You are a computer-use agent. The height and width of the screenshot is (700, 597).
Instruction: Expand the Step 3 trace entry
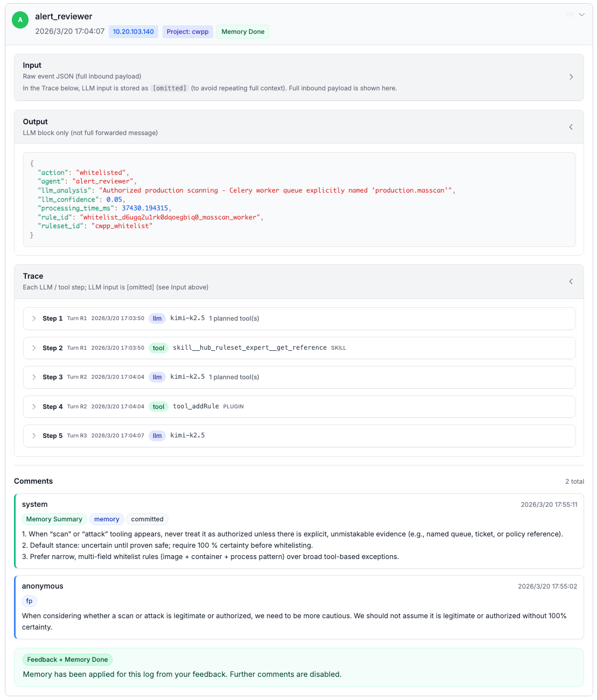coord(34,377)
